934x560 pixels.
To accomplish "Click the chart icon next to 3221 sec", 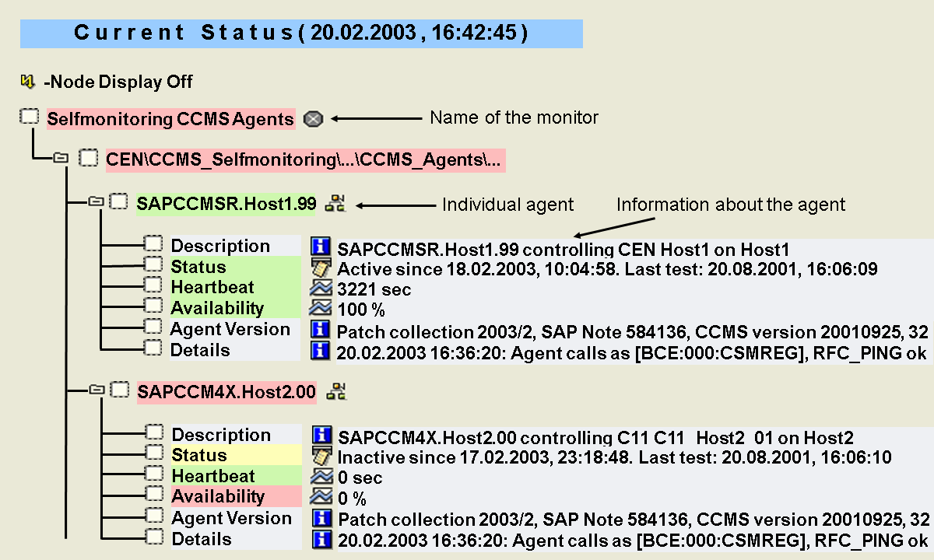I will (320, 289).
